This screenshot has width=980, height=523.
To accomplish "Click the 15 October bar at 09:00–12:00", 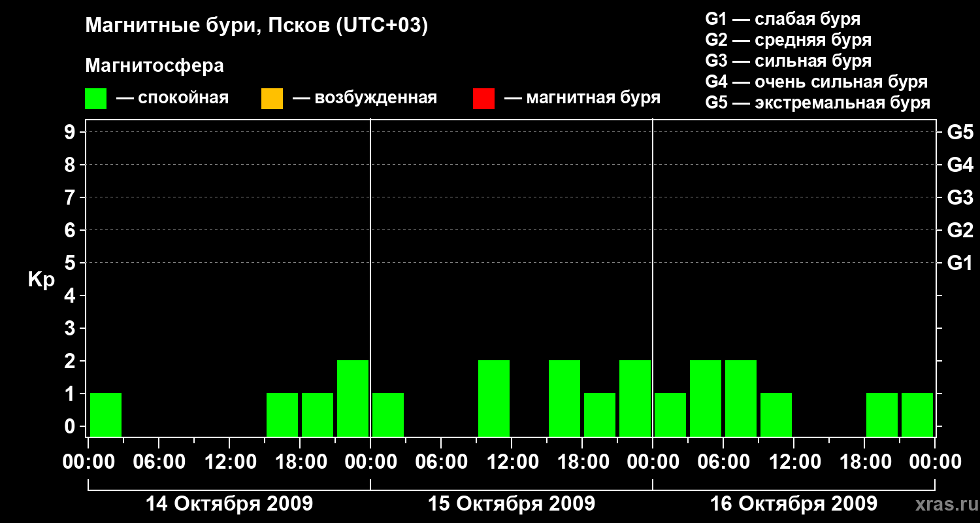I will [x=494, y=398].
